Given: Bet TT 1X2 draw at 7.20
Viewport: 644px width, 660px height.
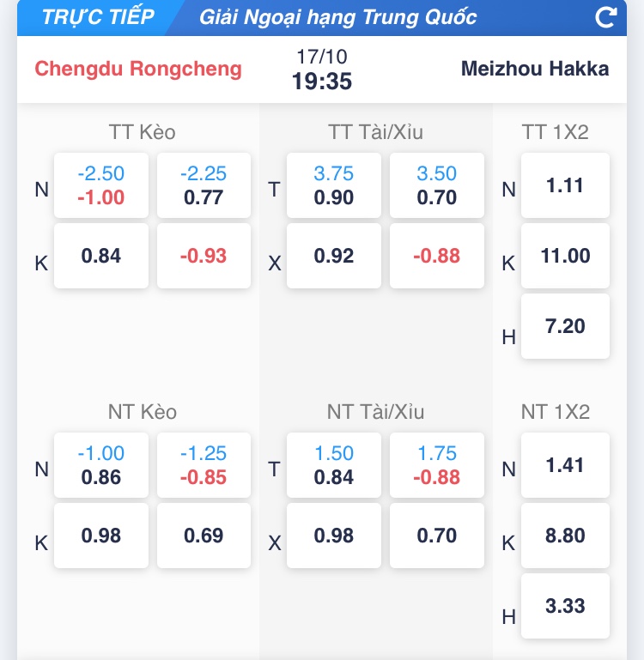Looking at the screenshot, I should pyautogui.click(x=565, y=326).
